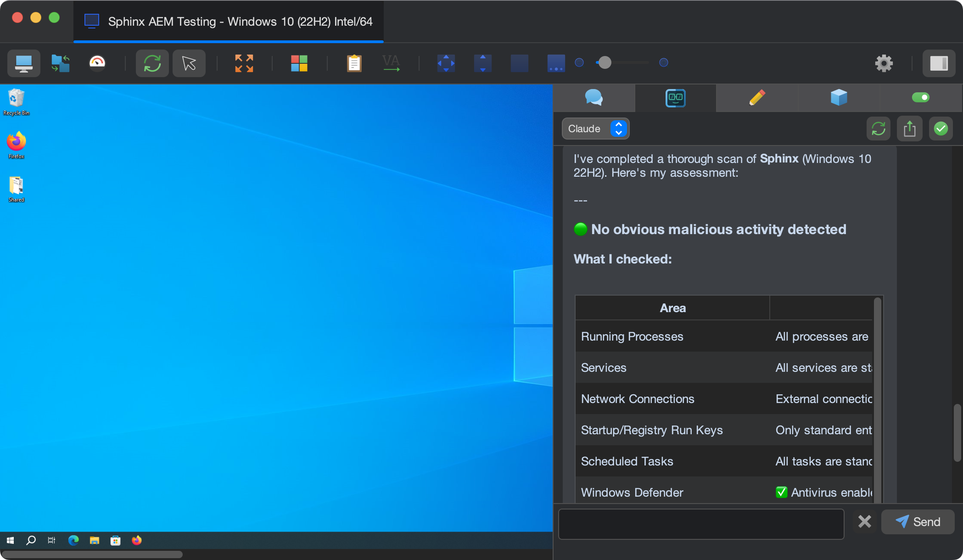The width and height of the screenshot is (963, 560).
Task: Toggle the sidebar panel visibility button
Action: pos(939,63)
